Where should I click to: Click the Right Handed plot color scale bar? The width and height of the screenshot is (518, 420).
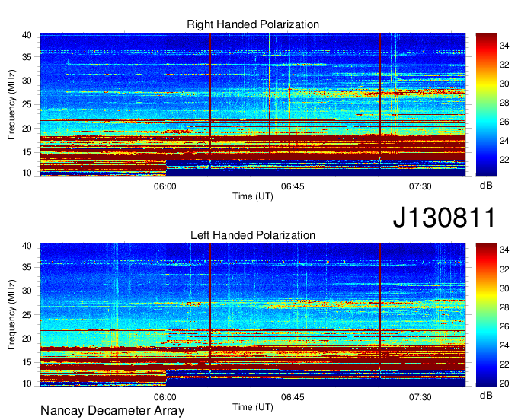pos(486,104)
